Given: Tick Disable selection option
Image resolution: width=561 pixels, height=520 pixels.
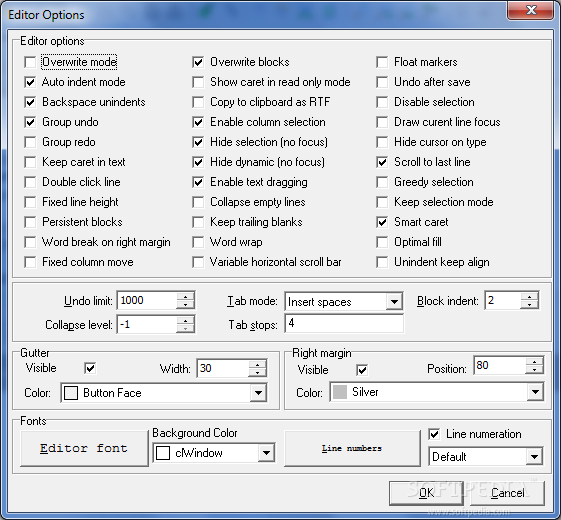Looking at the screenshot, I should tap(382, 102).
